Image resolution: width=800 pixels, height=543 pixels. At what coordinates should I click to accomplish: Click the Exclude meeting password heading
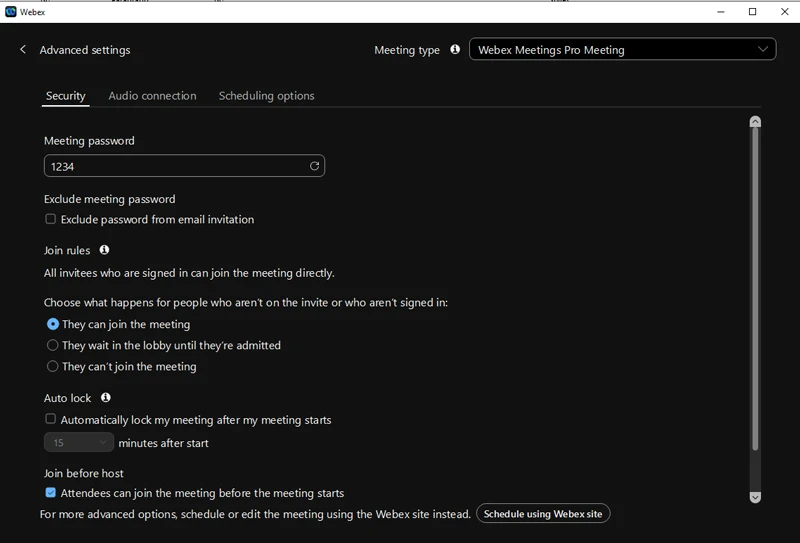click(x=110, y=199)
